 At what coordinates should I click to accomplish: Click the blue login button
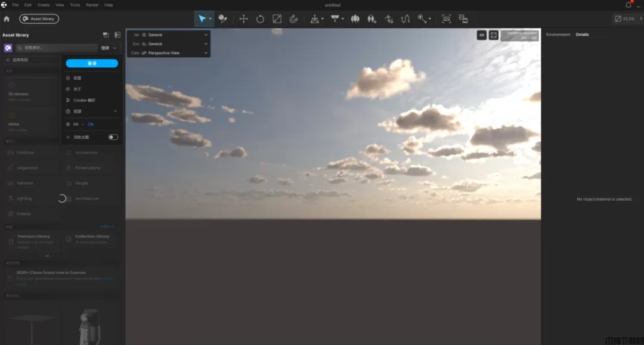(92, 63)
